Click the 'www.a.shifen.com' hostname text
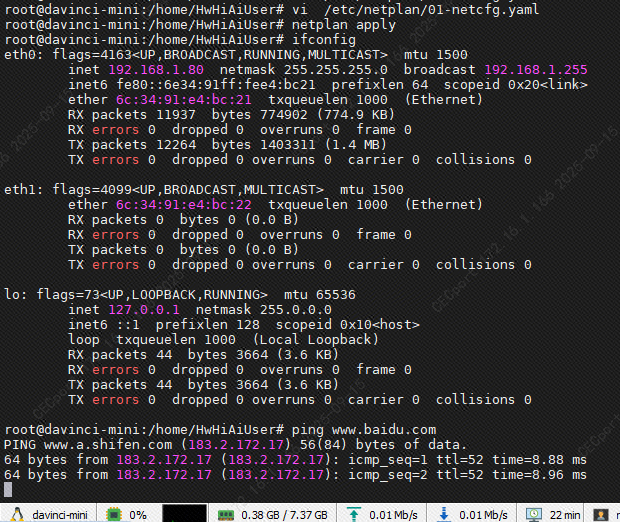Image resolution: width=620 pixels, height=522 pixels. pyautogui.click(x=108, y=444)
